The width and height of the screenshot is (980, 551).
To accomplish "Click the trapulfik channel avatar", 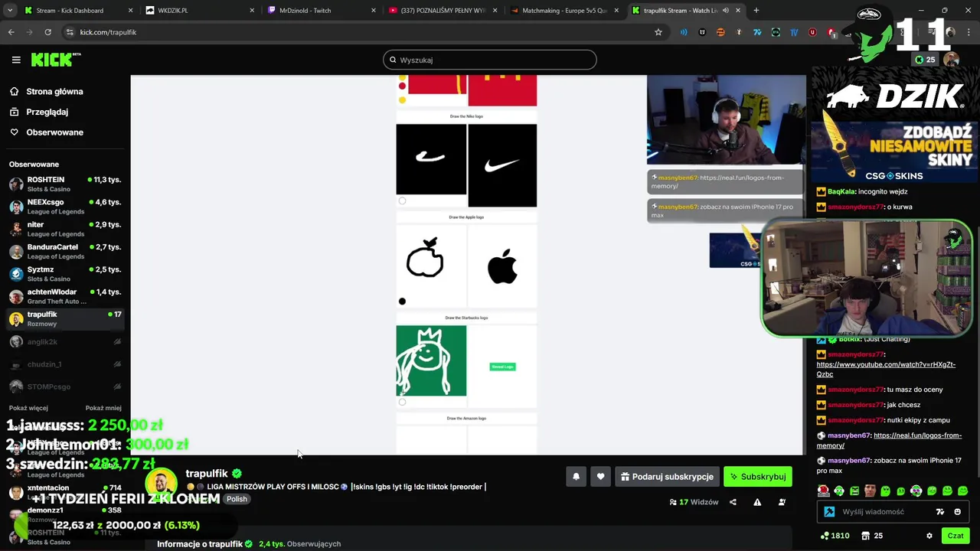I will [x=161, y=484].
